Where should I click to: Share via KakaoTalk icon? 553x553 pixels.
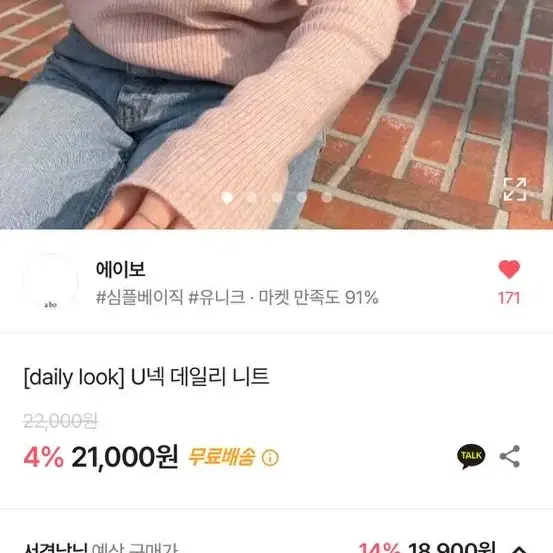click(471, 456)
